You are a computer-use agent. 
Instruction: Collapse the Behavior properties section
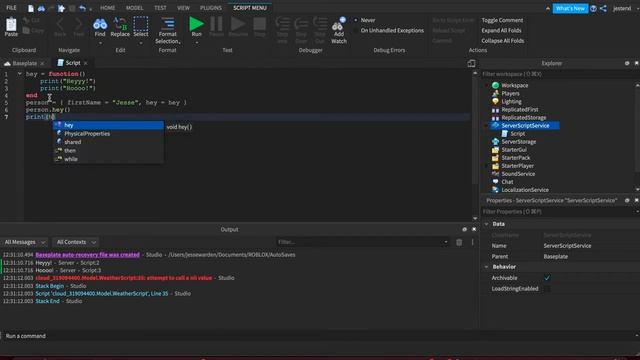487,267
